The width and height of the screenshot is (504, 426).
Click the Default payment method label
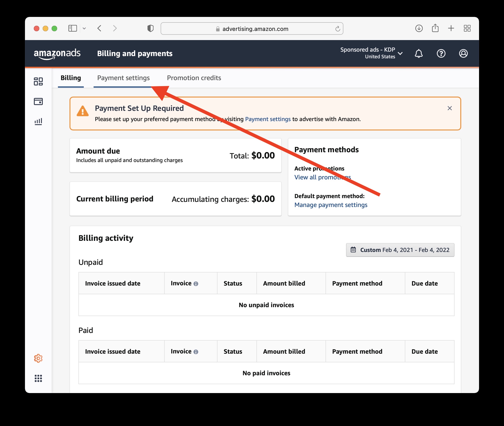[x=329, y=196]
